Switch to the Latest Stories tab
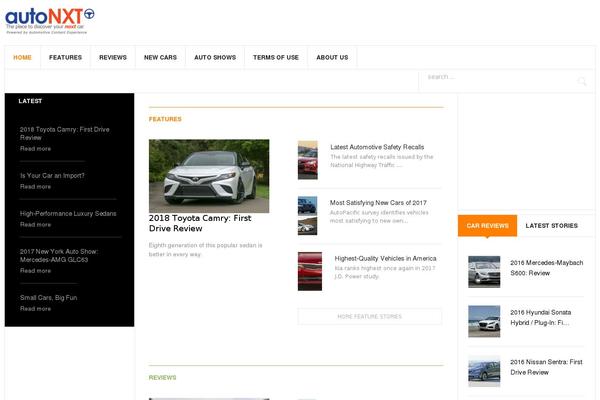The image size is (600, 400). coord(551,226)
